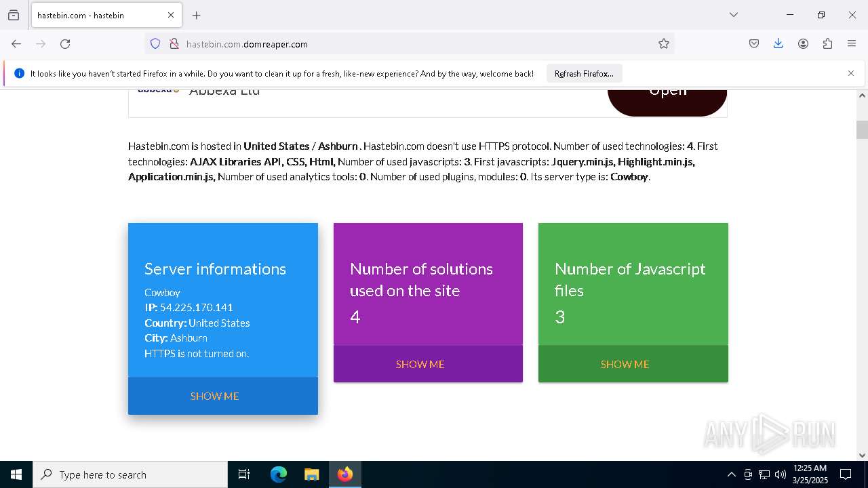Dismiss the refresh Firefox notification bar

851,73
